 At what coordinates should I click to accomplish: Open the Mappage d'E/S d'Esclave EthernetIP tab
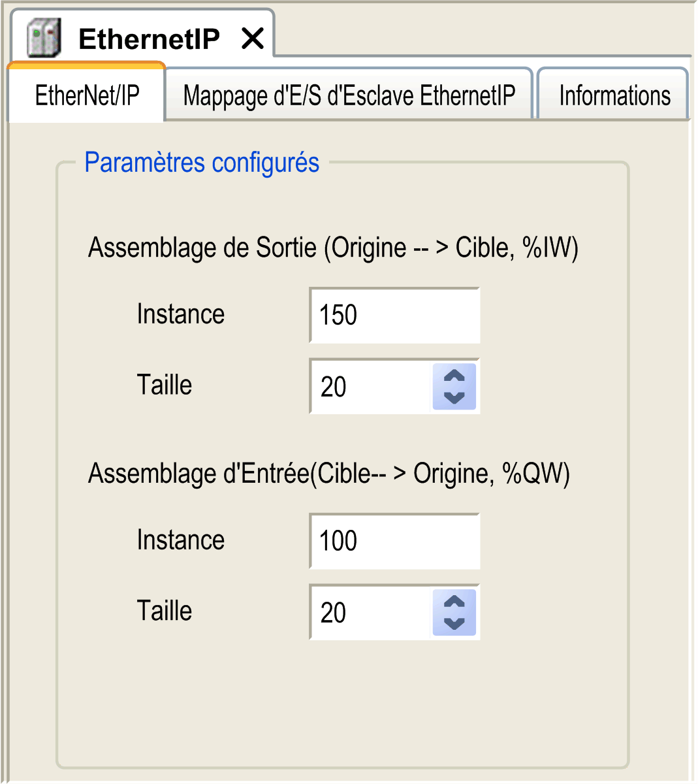point(349,96)
